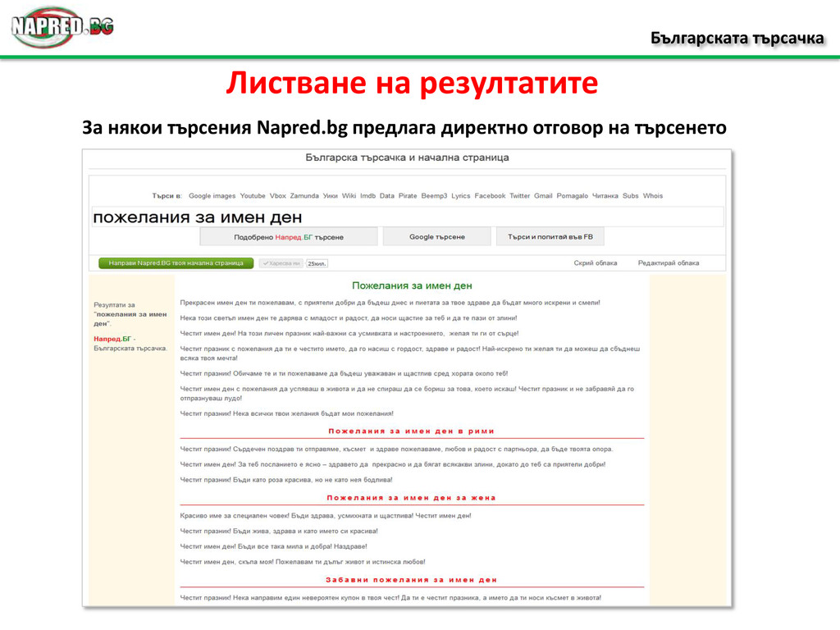Image resolution: width=840 pixels, height=630 pixels.
Task: Click Търси и попитай във FB
Action: [x=550, y=237]
